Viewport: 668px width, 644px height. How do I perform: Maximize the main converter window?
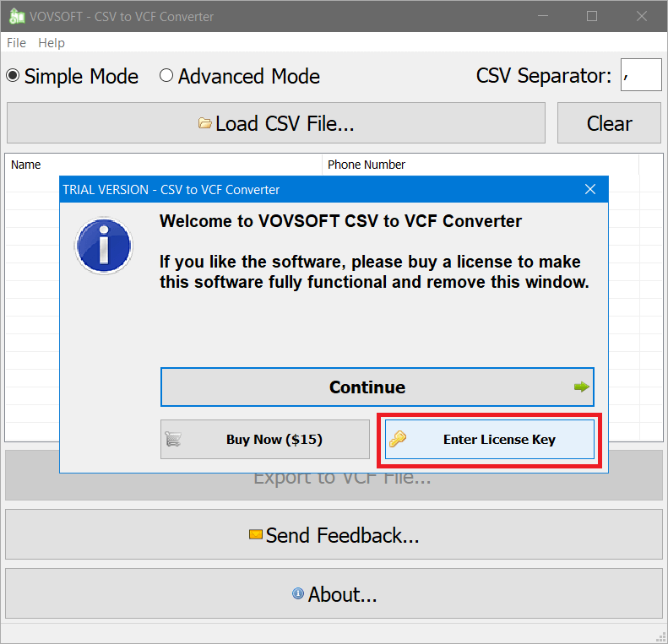[x=592, y=16]
